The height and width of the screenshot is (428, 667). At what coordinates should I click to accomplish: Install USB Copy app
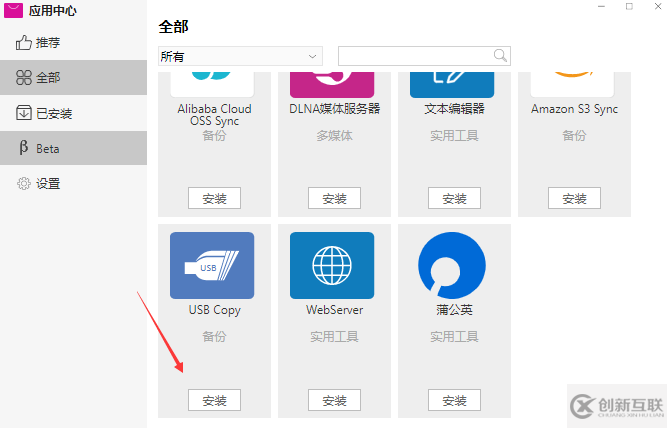point(214,400)
